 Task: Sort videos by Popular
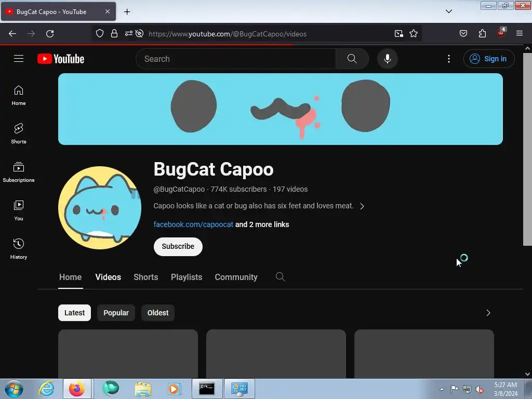point(116,313)
